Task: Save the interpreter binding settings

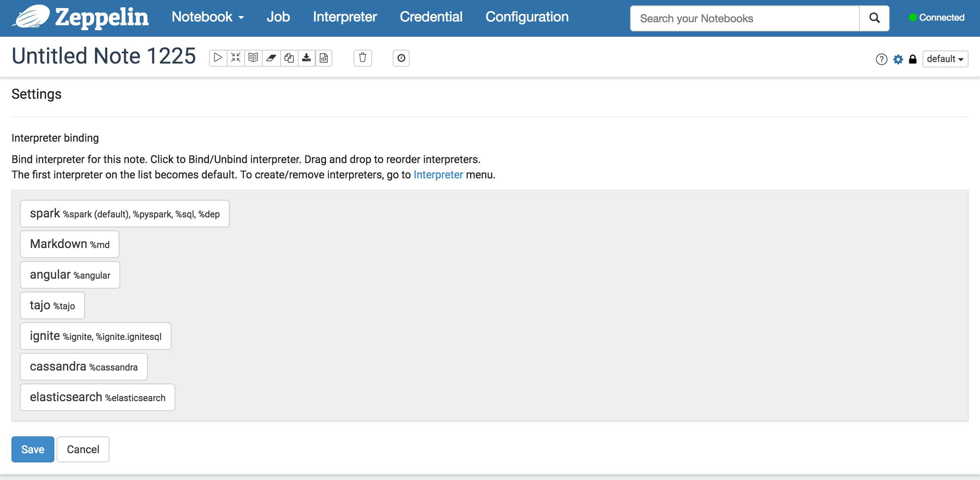Action: [33, 449]
